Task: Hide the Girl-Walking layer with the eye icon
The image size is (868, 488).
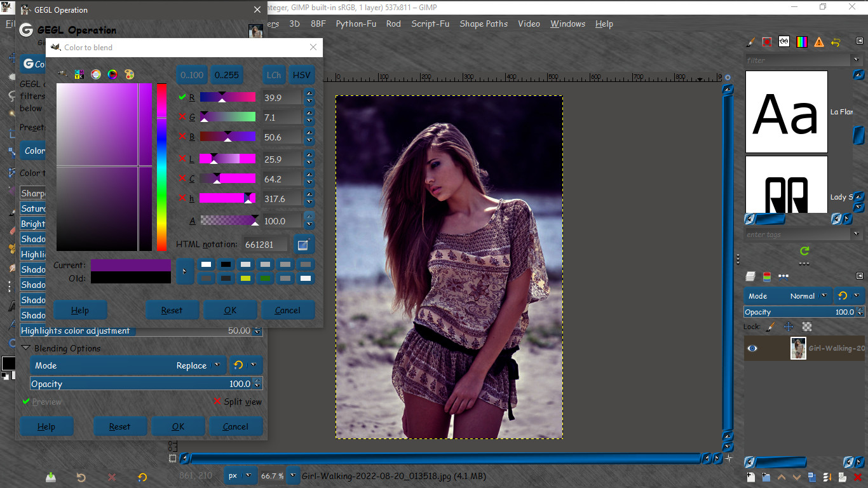Action: click(752, 348)
